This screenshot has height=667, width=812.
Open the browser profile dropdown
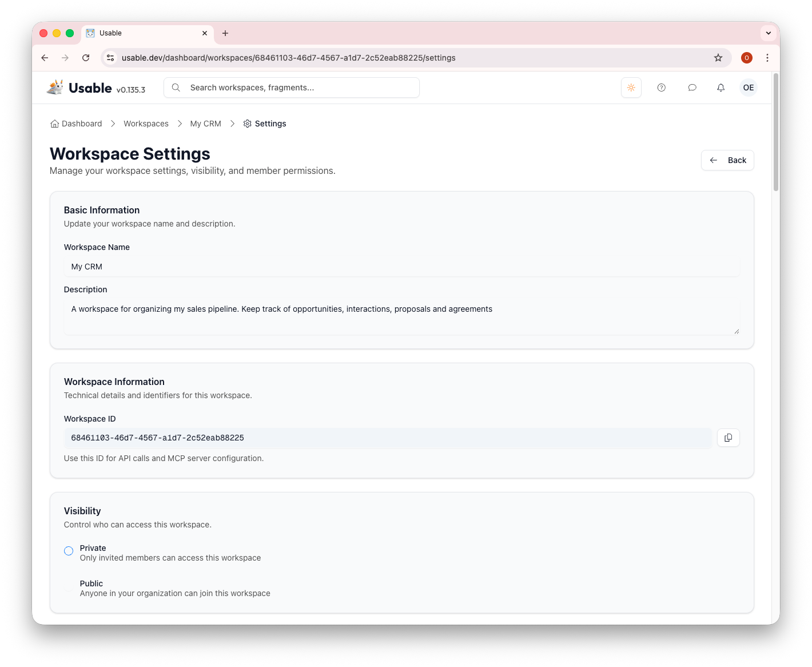pos(747,58)
